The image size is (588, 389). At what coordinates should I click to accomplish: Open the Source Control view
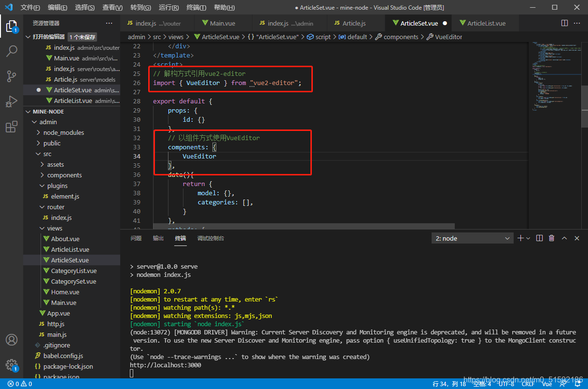pyautogui.click(x=12, y=76)
